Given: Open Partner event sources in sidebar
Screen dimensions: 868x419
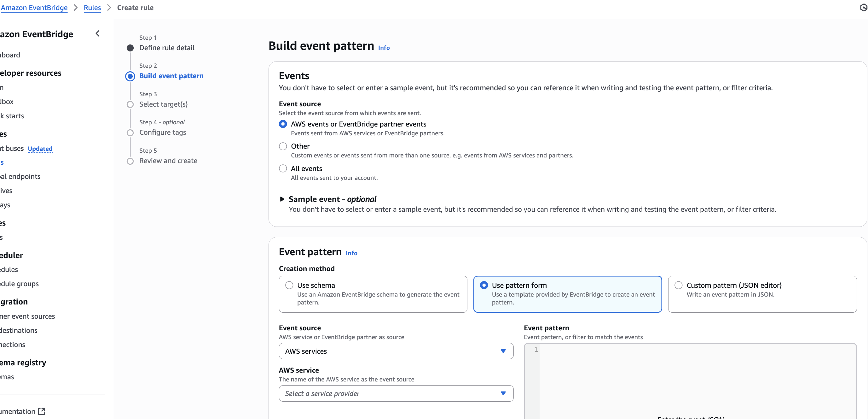Looking at the screenshot, I should tap(27, 316).
